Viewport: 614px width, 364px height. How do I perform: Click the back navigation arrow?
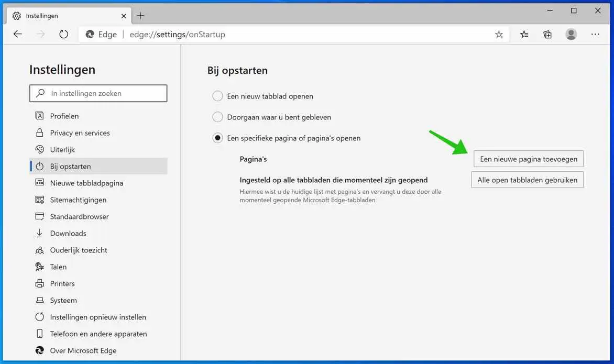[x=18, y=34]
